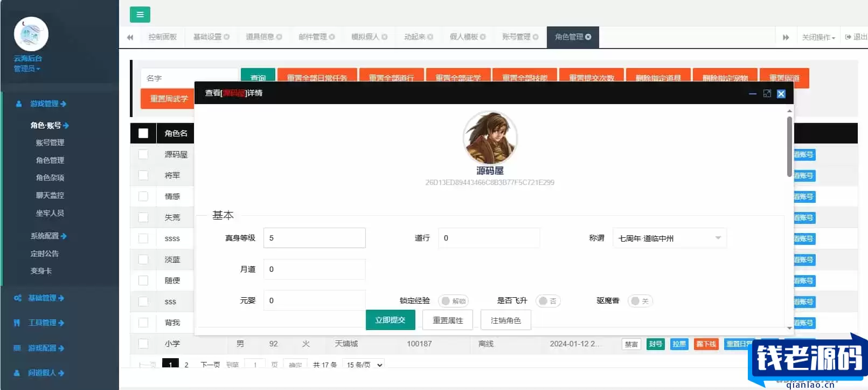This screenshot has width=868, height=390.
Task: Focus the 道行 input field
Action: [489, 238]
